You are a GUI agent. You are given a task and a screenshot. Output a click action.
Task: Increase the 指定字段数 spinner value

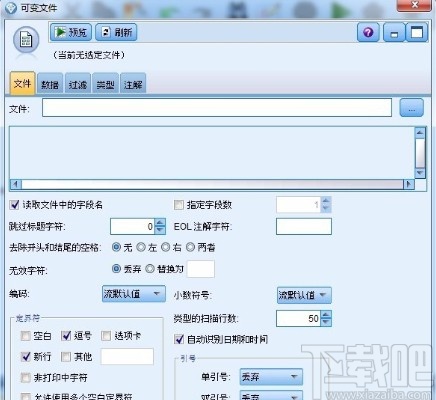326,201
